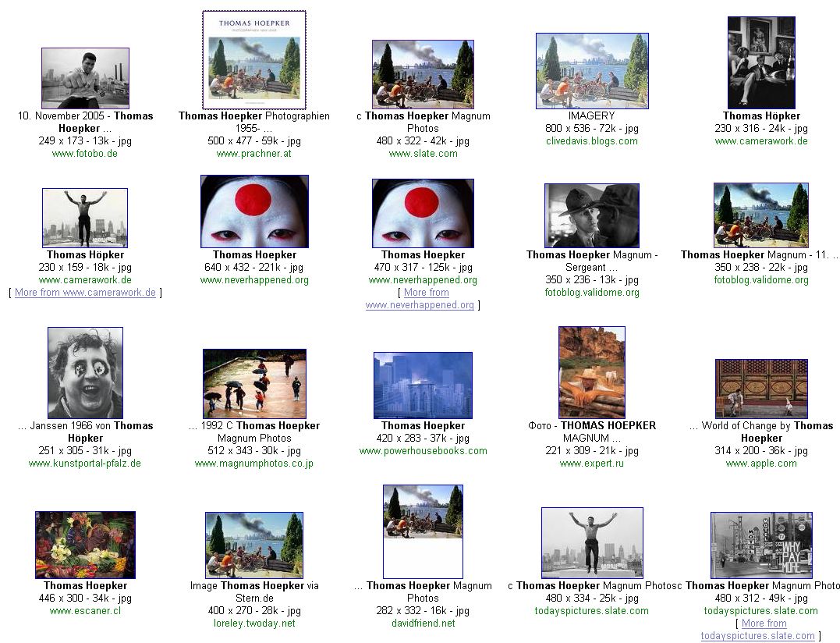Open the flower market thumbnail from www.escaner.cl
The height and width of the screenshot is (643, 840).
85,545
